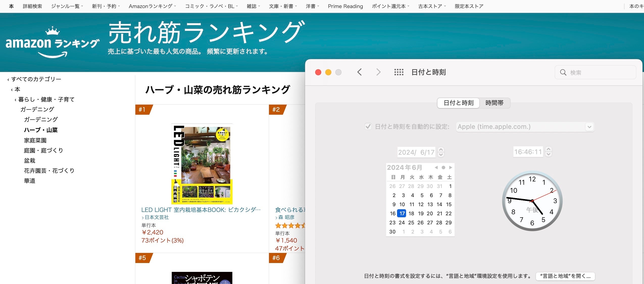The image size is (644, 284).
Task: Click the forward arrow in preferences toolbar
Action: (x=378, y=72)
